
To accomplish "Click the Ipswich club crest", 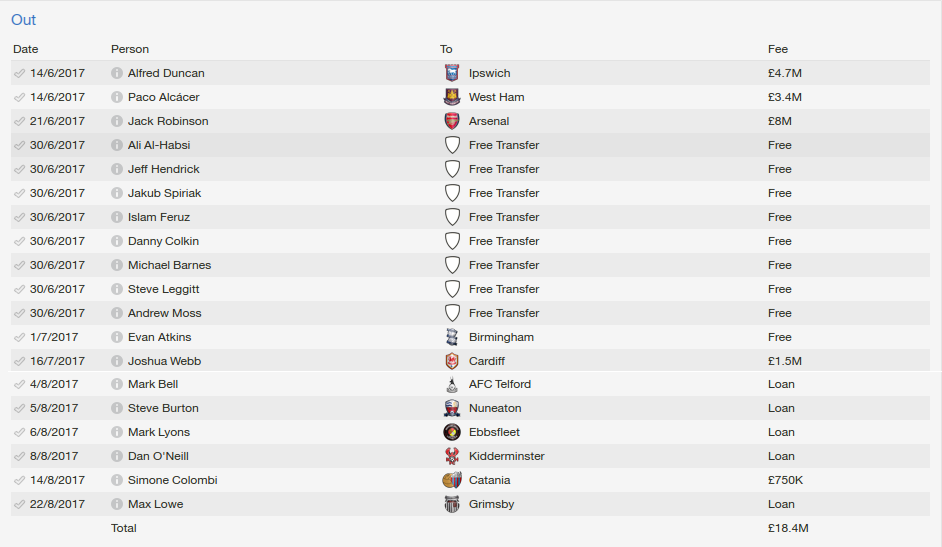I will (x=452, y=73).
